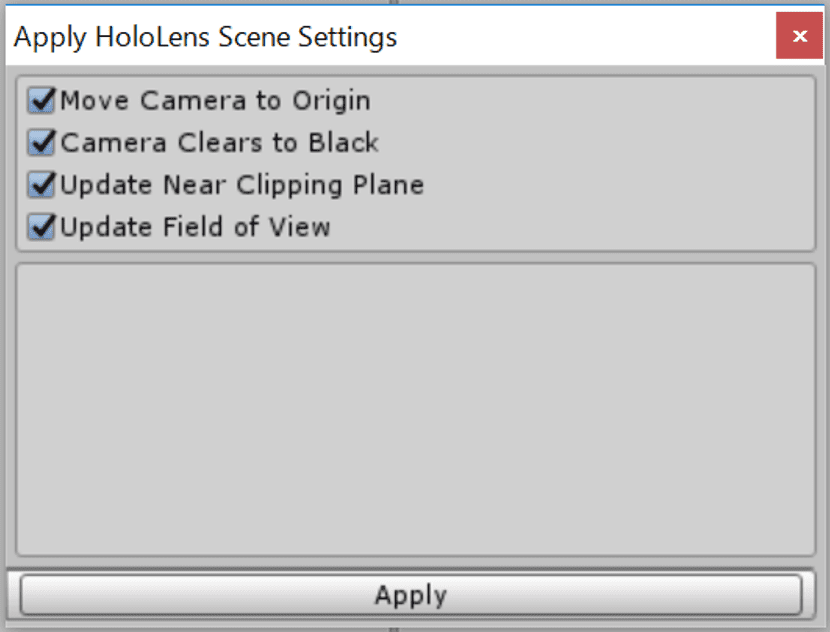Turn off the Update Field of View checkbox
830x632 pixels.
click(41, 227)
